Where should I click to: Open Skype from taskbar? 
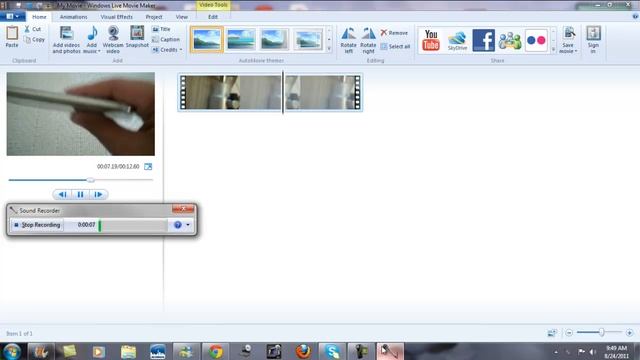tap(332, 351)
